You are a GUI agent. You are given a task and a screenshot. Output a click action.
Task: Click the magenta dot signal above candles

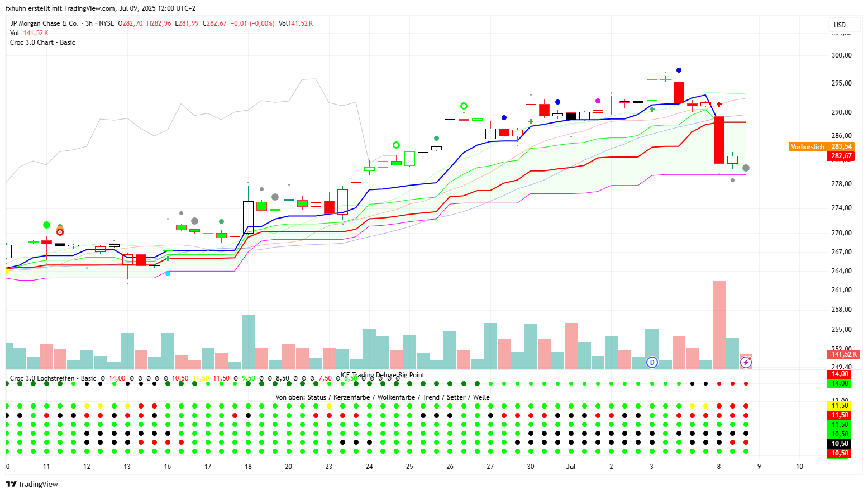pyautogui.click(x=598, y=101)
